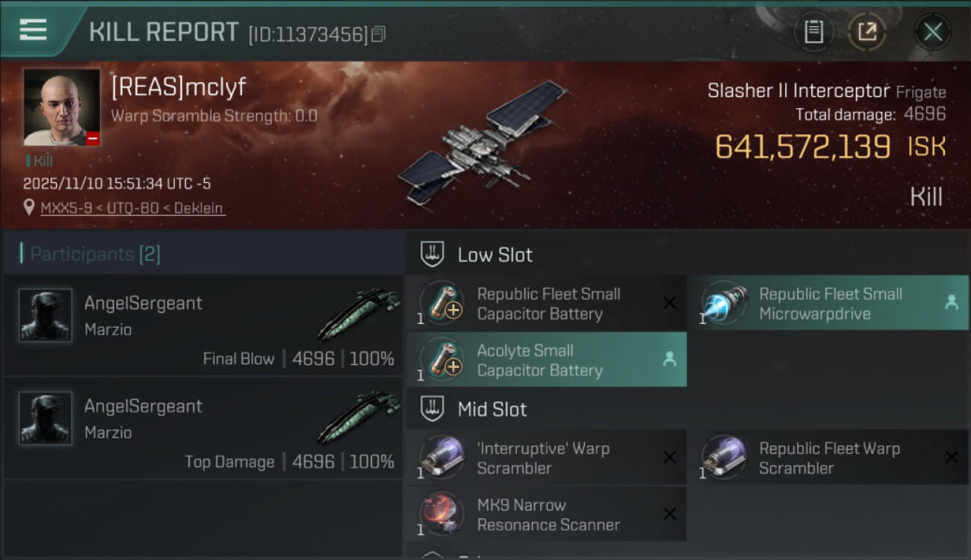Open the hamburger menu

(33, 31)
